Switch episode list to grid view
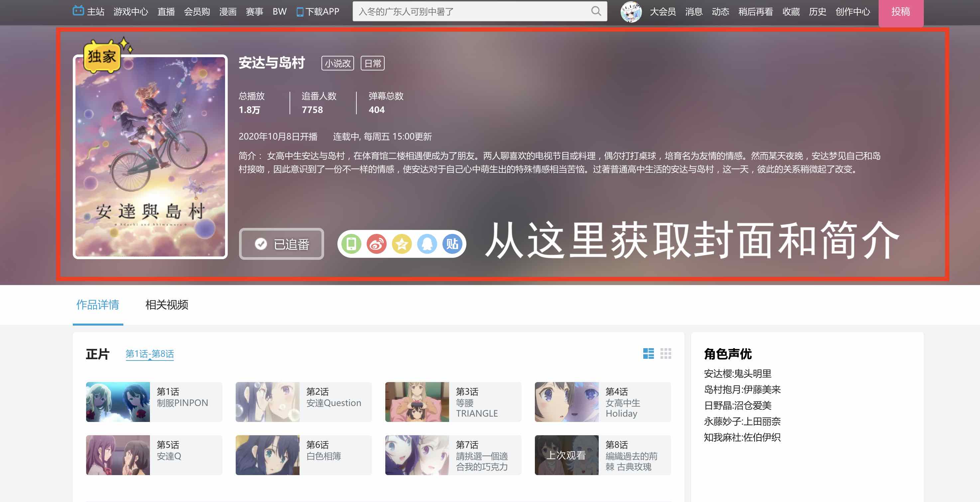 tap(666, 353)
